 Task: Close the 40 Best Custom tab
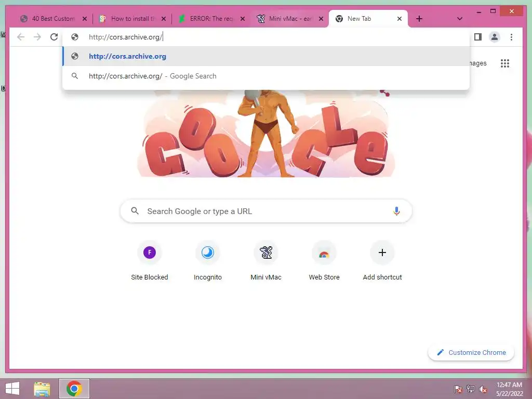tap(85, 19)
